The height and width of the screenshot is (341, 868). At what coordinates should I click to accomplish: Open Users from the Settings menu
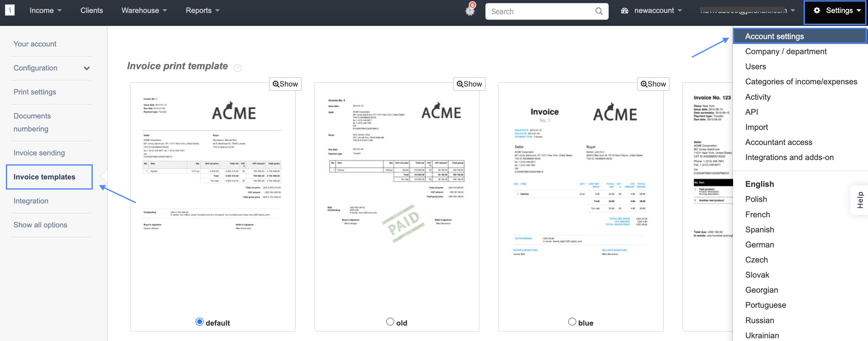pyautogui.click(x=756, y=66)
